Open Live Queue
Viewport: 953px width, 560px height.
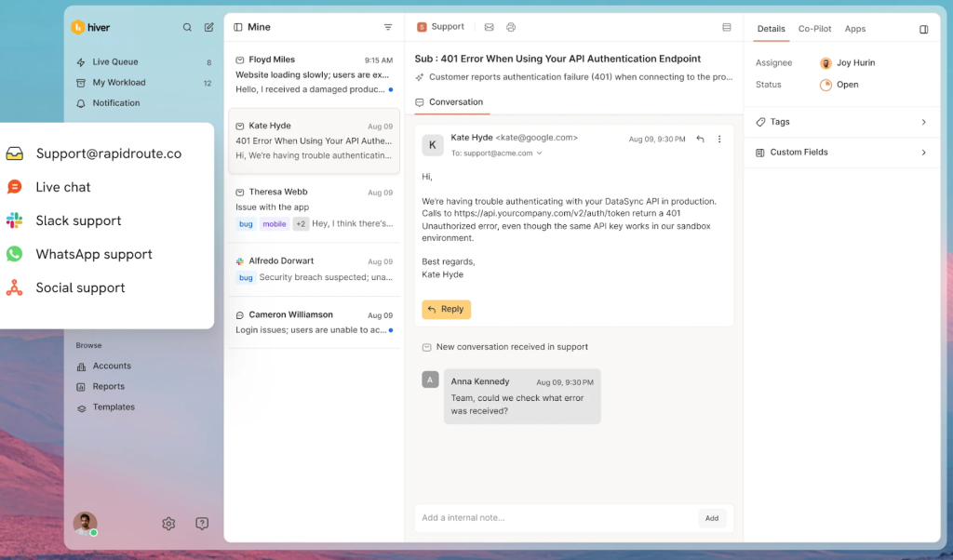(x=143, y=62)
